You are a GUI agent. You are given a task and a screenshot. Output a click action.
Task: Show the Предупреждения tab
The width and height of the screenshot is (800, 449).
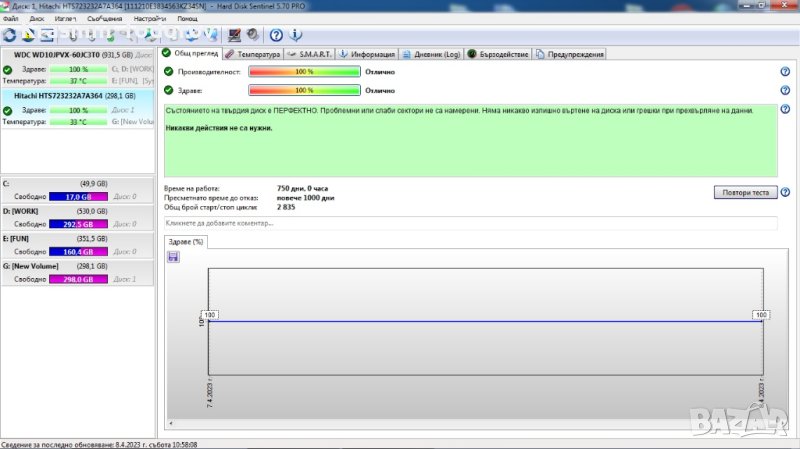[x=569, y=54]
